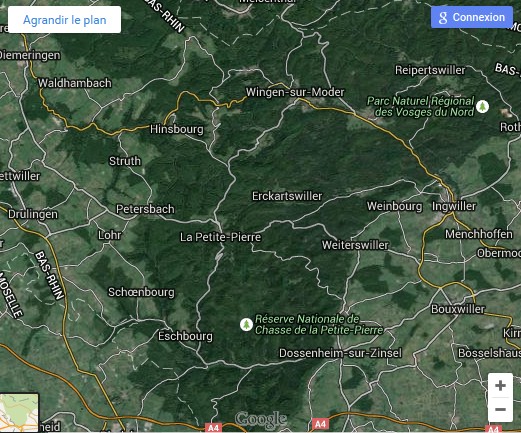Click the zoom in plus button
The image size is (521, 433).
pos(500,386)
